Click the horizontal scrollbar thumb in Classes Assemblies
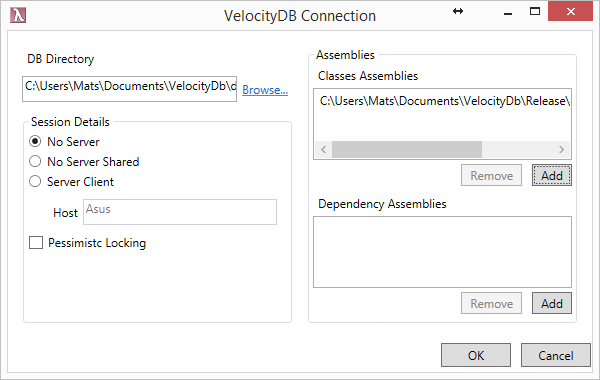 click(407, 149)
